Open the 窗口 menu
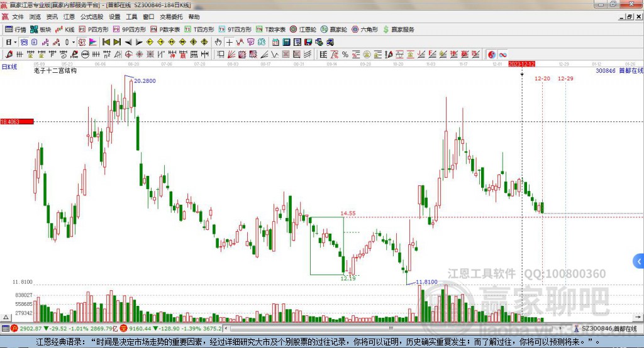The height and width of the screenshot is (348, 644). coord(148,17)
